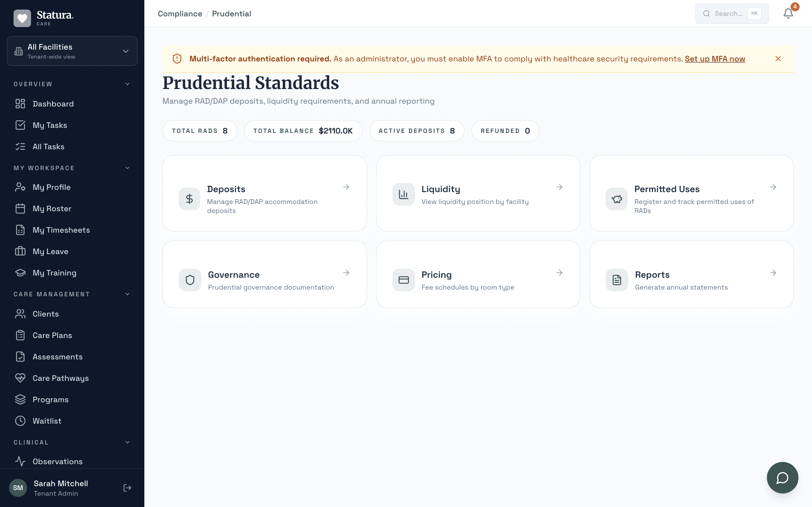Click the log out icon beside Sarah Mitchell
The height and width of the screenshot is (507, 812).
(x=127, y=488)
